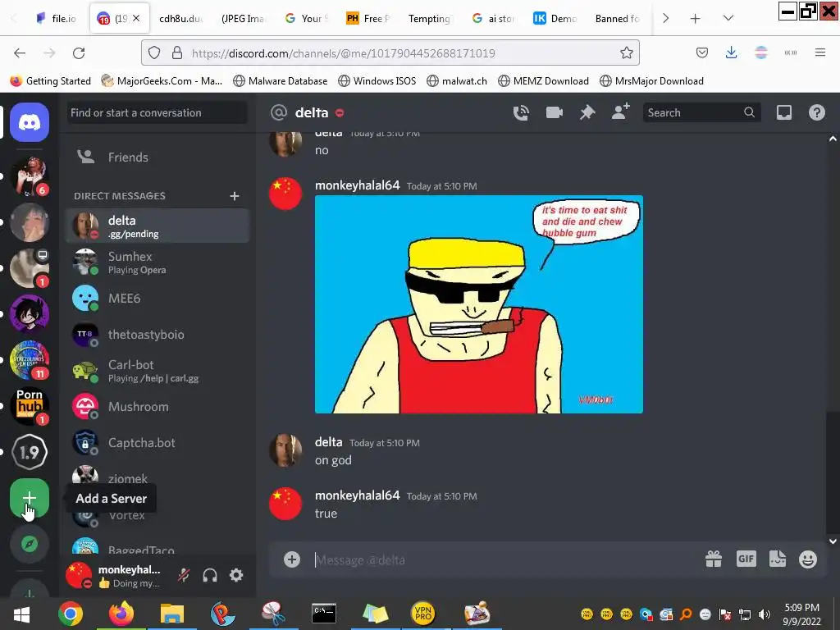
Task: Bookmark this page with the star icon
Action: click(626, 53)
